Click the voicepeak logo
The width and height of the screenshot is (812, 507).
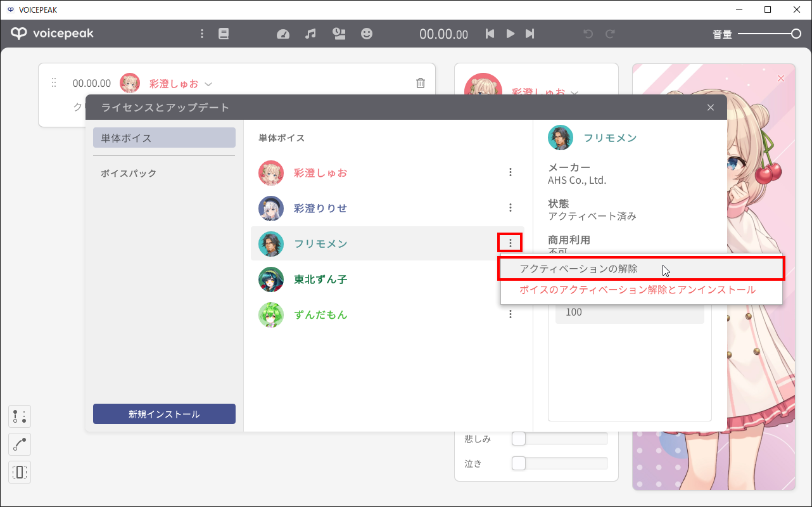(53, 34)
